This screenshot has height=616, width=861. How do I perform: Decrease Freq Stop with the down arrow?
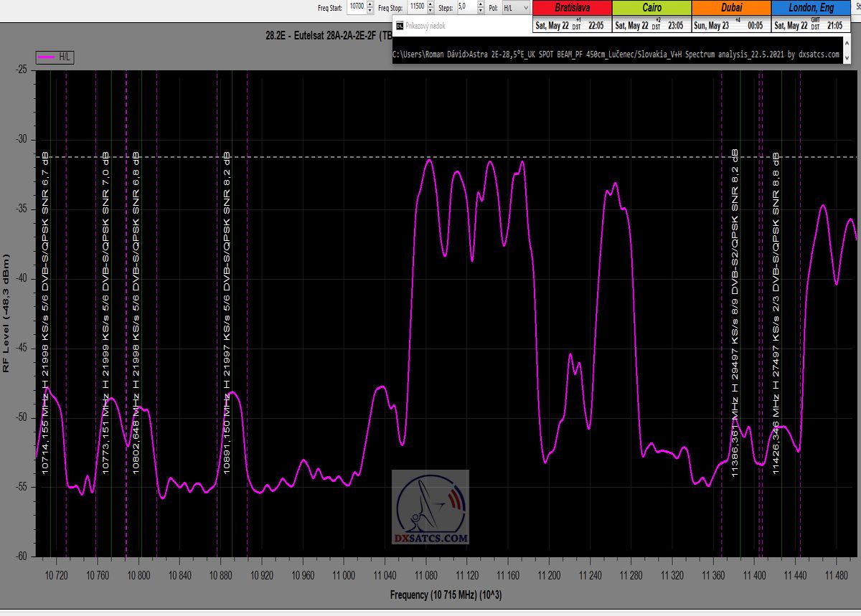point(430,10)
